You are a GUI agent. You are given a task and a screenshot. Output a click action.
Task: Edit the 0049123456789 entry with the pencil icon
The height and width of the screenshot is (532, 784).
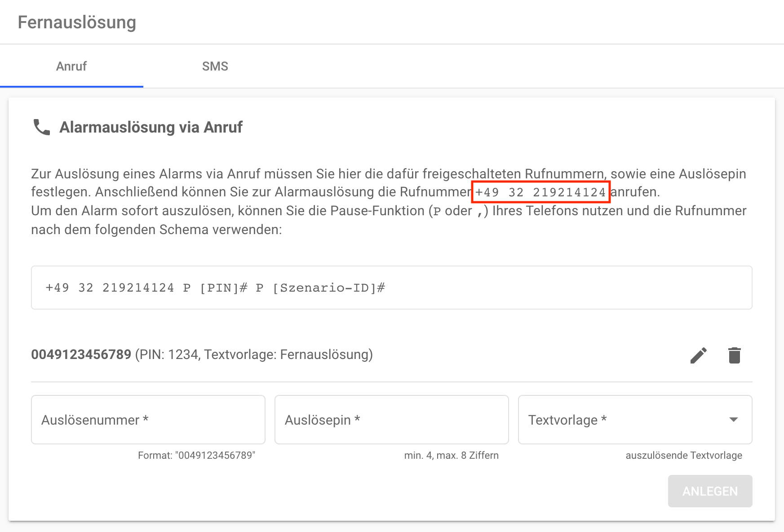[x=698, y=355]
